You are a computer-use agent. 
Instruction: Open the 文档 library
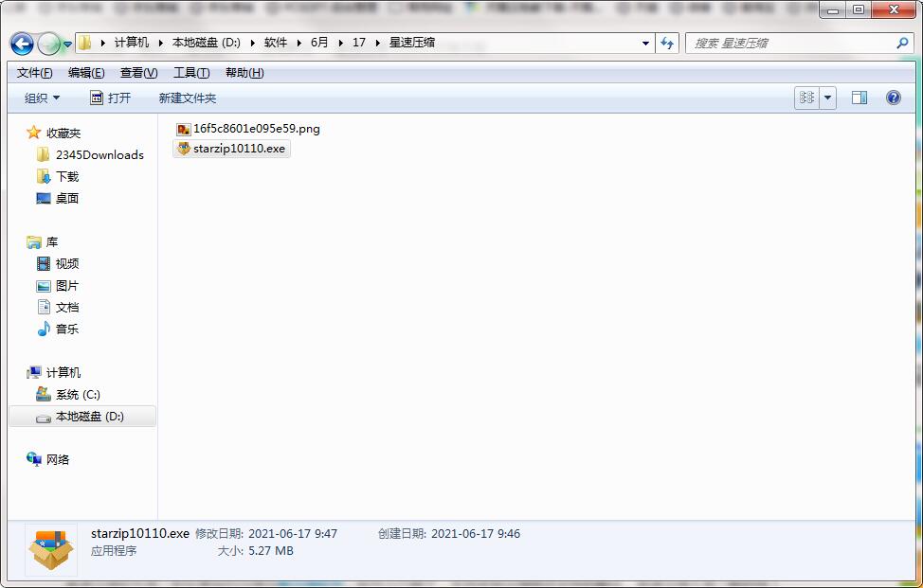(58, 307)
